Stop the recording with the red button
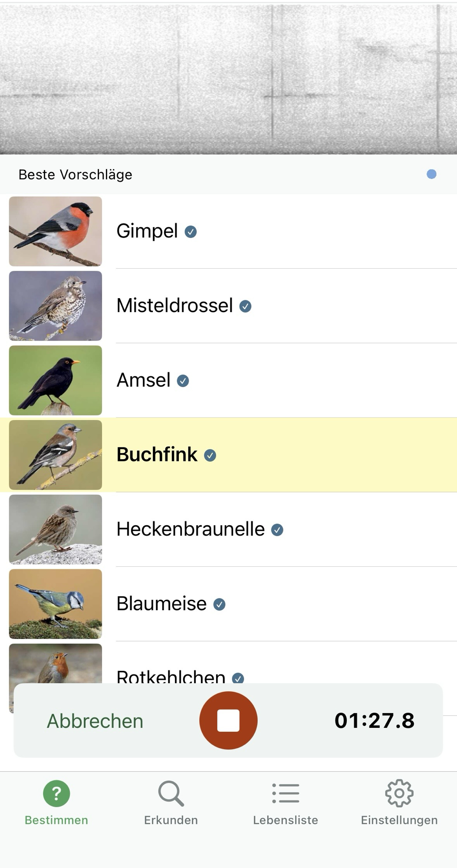This screenshot has height=868, width=457. click(x=228, y=720)
